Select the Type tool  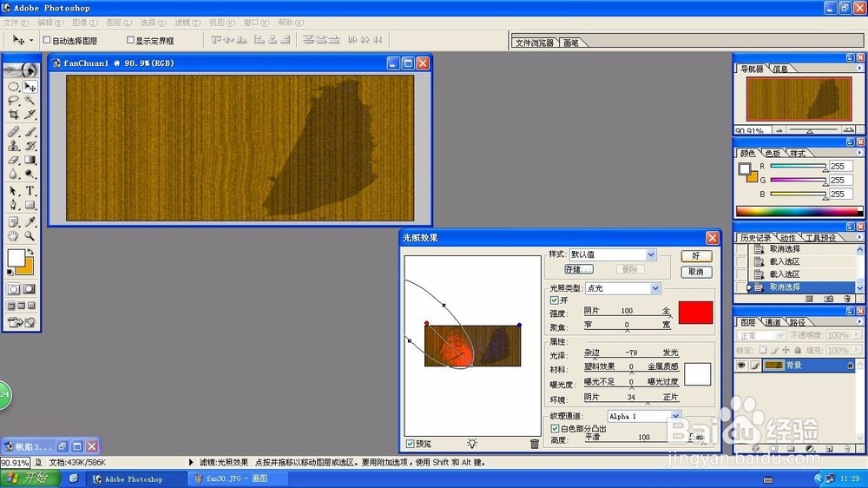[30, 191]
